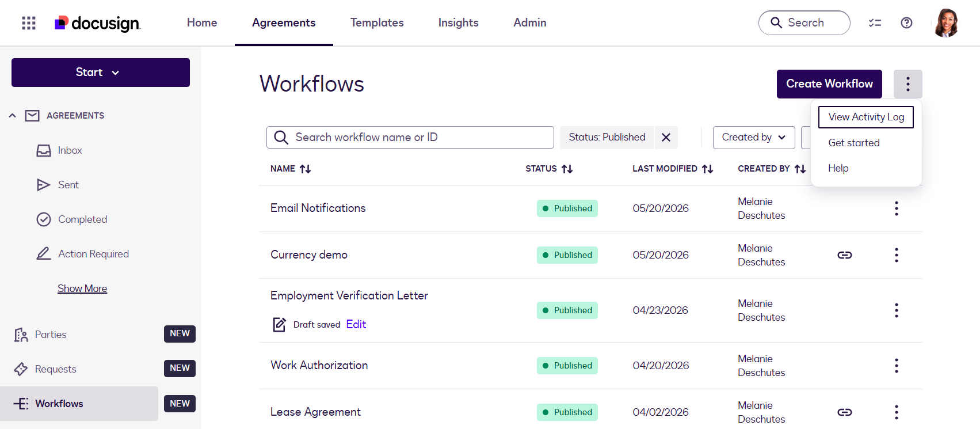
Task: Select Workflows in the sidebar
Action: pyautogui.click(x=79, y=404)
